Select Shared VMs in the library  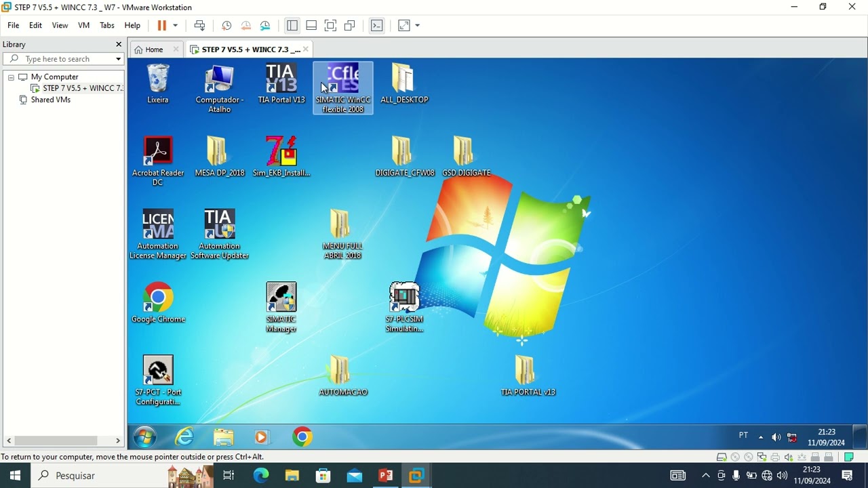click(x=45, y=100)
